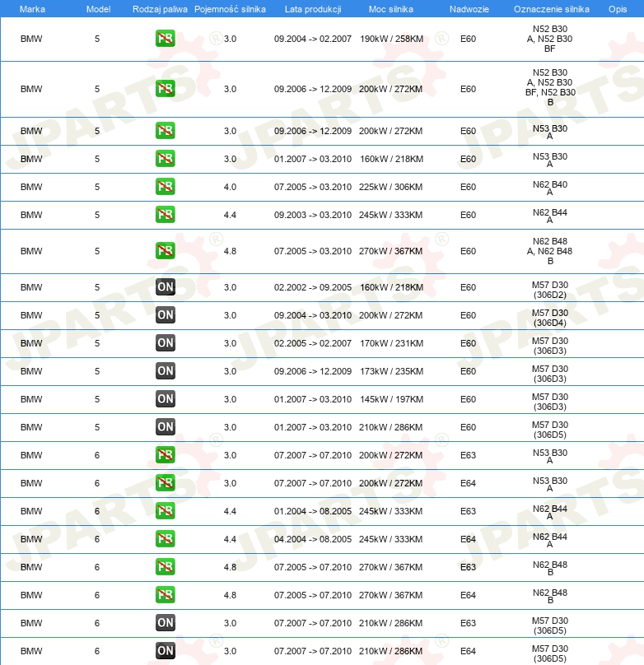Click the 04.2004 -> 08.2005 date cell

pos(313,539)
